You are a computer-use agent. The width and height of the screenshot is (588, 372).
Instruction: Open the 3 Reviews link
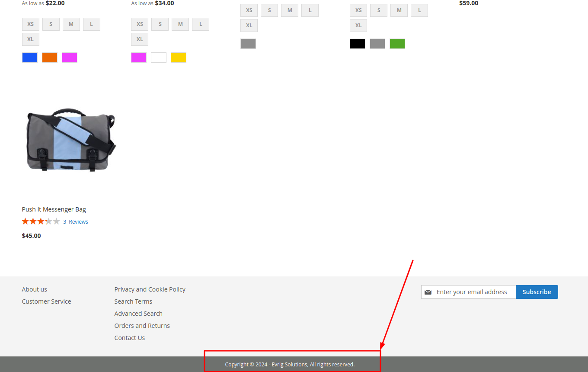pos(76,222)
